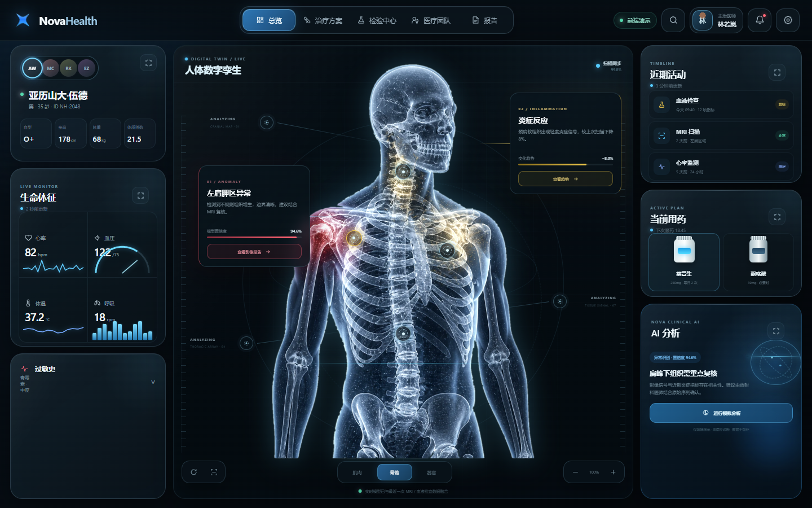
Task: Select the first medication bottle card
Action: 684,262
